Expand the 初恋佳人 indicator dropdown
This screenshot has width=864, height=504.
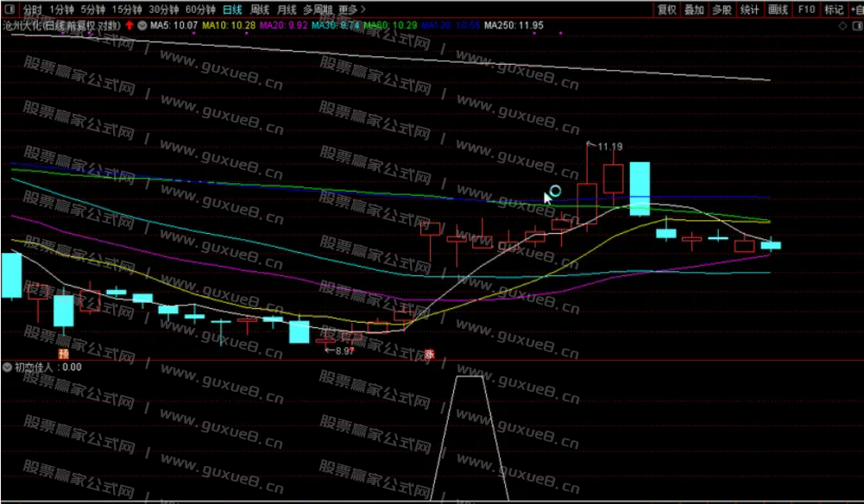[8, 367]
